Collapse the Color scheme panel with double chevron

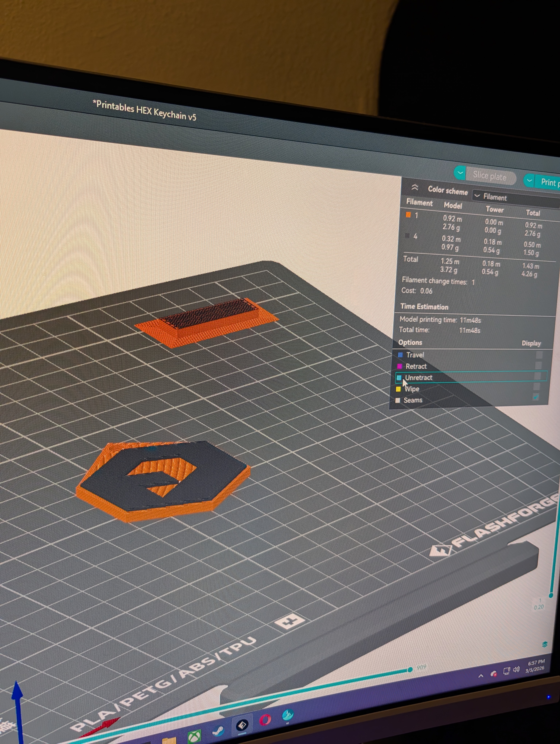pyautogui.click(x=415, y=187)
